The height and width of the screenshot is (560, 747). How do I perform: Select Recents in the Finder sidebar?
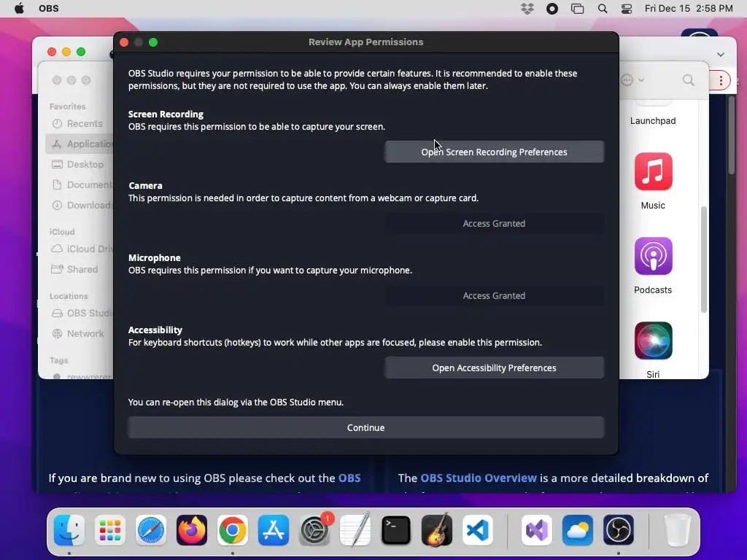click(80, 124)
